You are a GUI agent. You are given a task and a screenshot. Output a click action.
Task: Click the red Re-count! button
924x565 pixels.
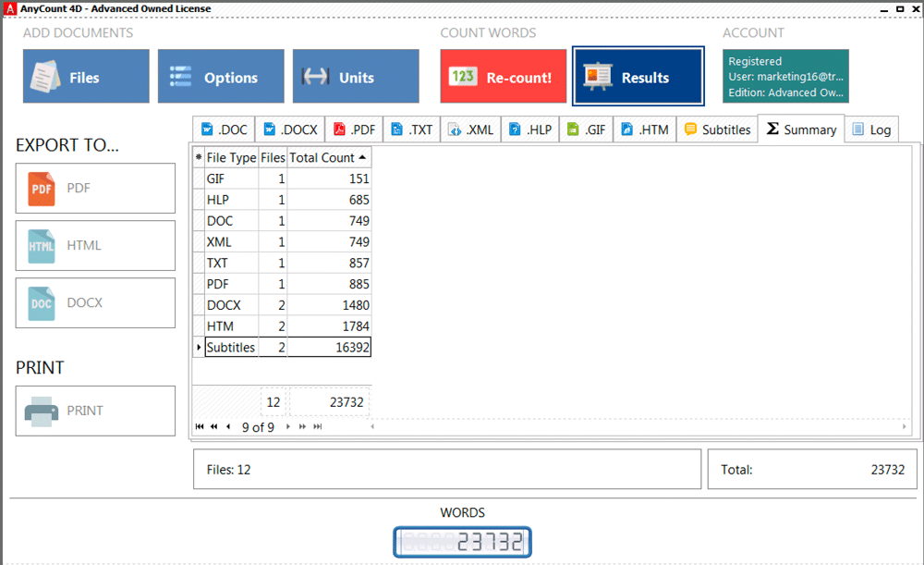[504, 76]
